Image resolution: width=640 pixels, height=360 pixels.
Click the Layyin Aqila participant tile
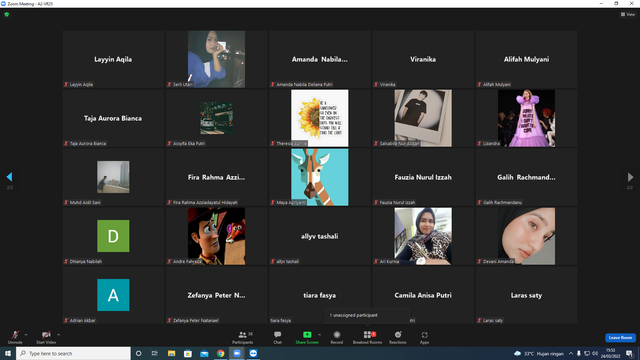113,59
